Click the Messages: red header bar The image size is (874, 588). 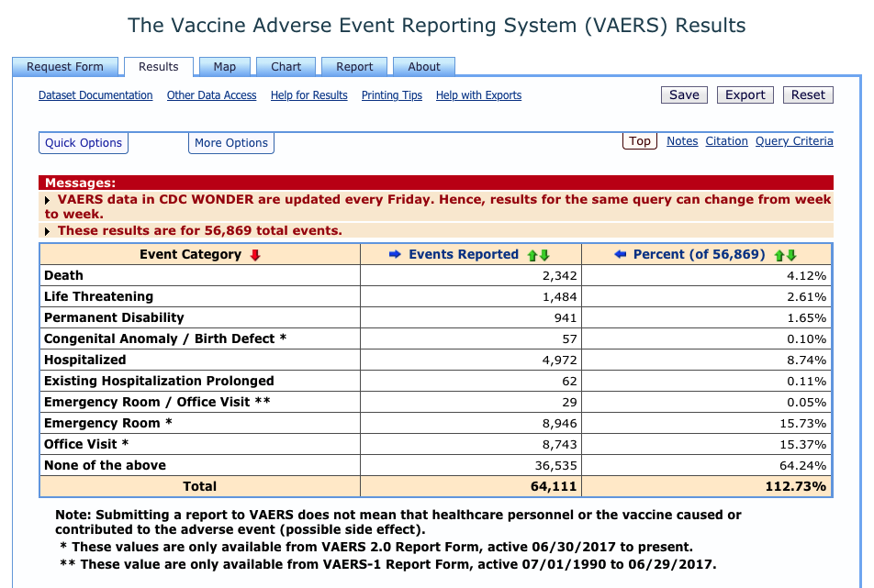click(436, 183)
